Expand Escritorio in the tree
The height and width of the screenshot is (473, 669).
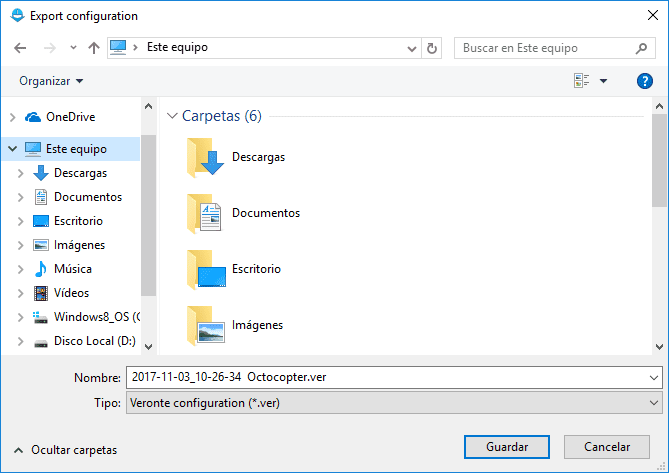pyautogui.click(x=20, y=221)
